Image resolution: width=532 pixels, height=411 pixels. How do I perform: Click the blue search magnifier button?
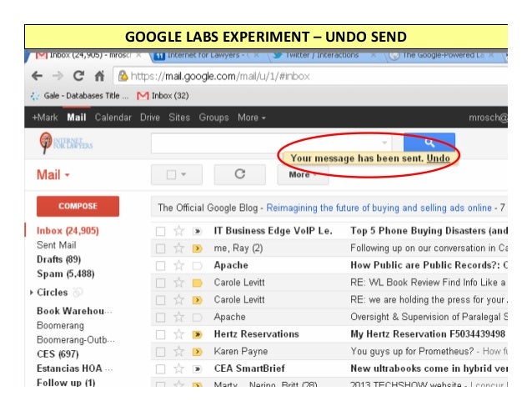(x=429, y=143)
